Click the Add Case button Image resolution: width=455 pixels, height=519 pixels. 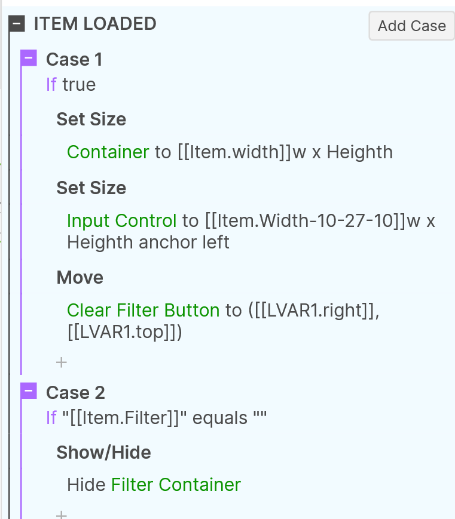pyautogui.click(x=412, y=26)
